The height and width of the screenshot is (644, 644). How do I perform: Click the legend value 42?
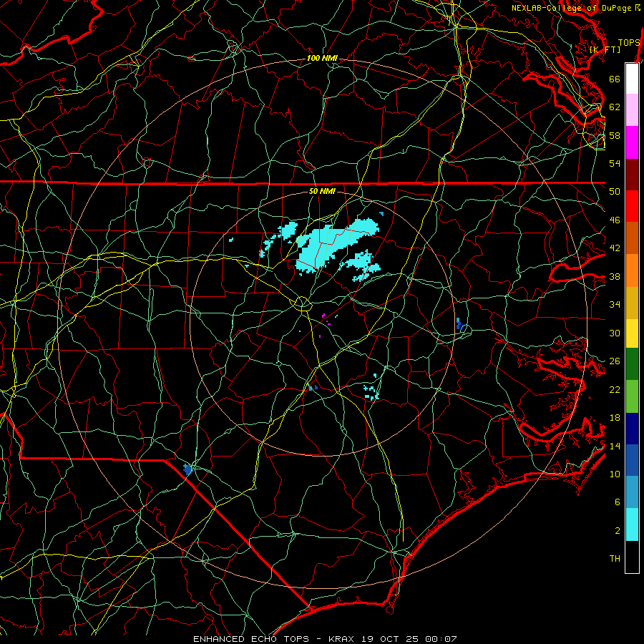click(615, 248)
